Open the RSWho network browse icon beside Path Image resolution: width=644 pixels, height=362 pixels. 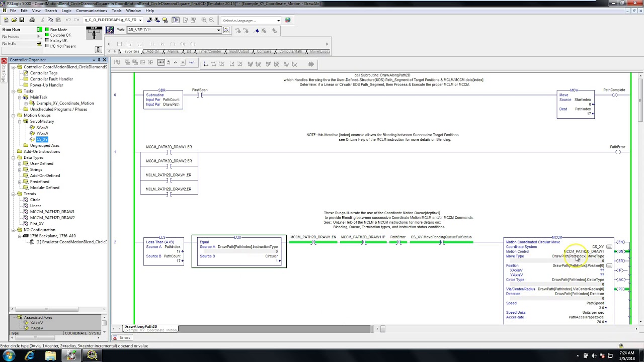[226, 30]
